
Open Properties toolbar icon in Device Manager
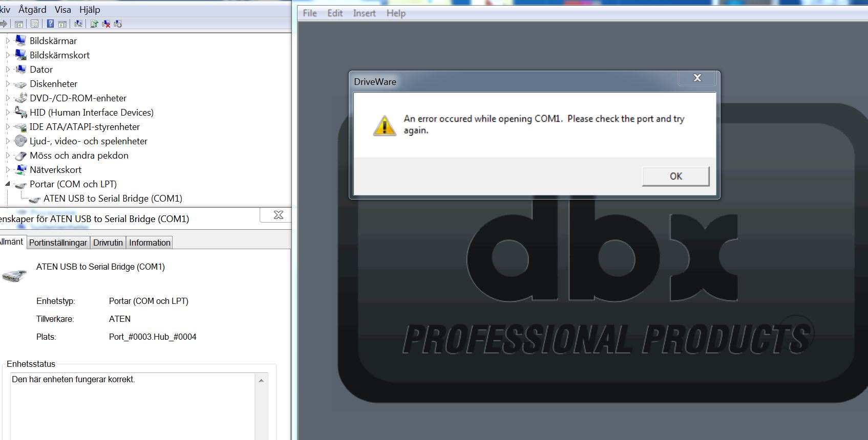coord(34,24)
